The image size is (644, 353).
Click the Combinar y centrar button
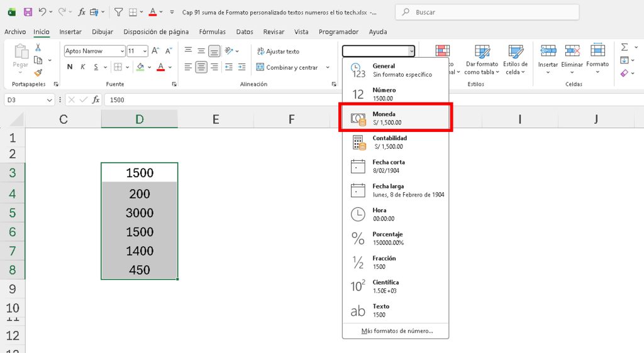[291, 67]
